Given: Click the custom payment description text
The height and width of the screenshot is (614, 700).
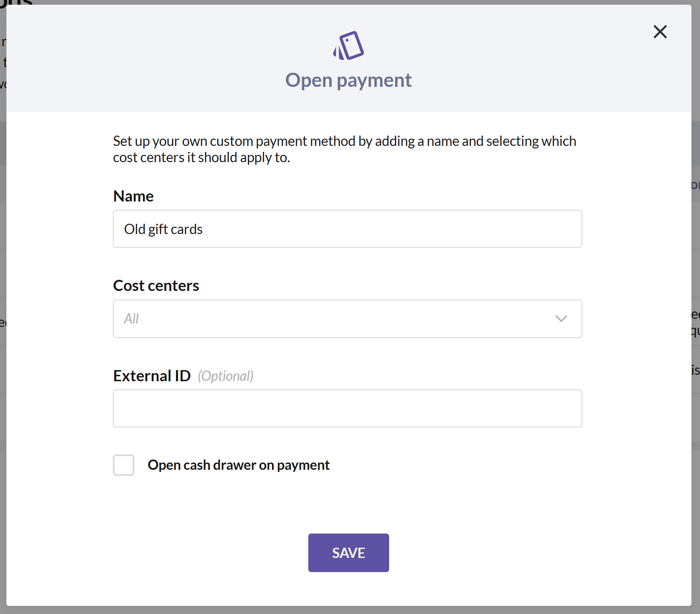Looking at the screenshot, I should [x=345, y=149].
